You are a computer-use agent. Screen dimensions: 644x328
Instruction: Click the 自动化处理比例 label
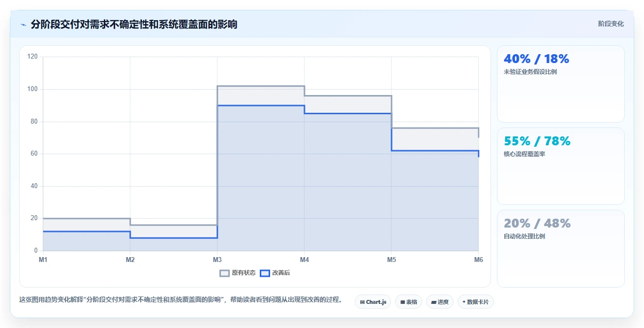(524, 236)
